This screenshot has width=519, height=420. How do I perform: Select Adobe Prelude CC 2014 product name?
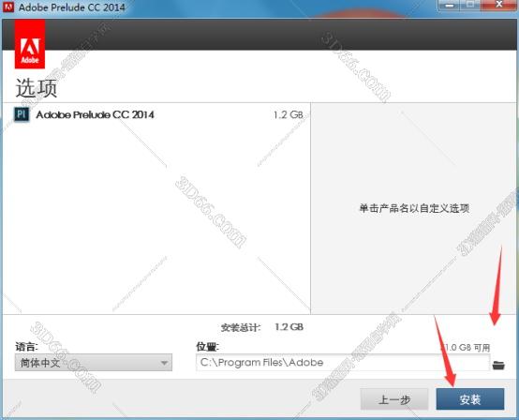click(x=95, y=115)
